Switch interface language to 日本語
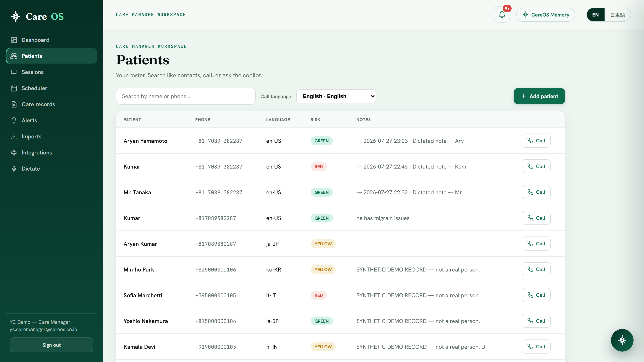This screenshot has width=644, height=362. coord(617,15)
